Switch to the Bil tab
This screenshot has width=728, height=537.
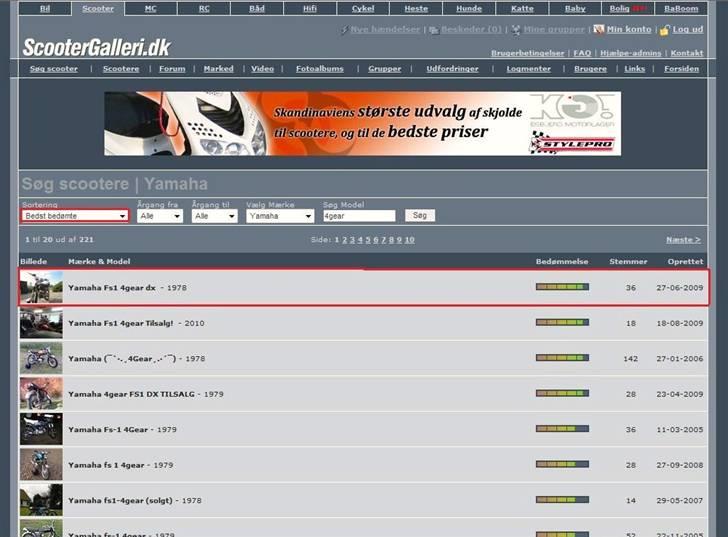click(45, 8)
